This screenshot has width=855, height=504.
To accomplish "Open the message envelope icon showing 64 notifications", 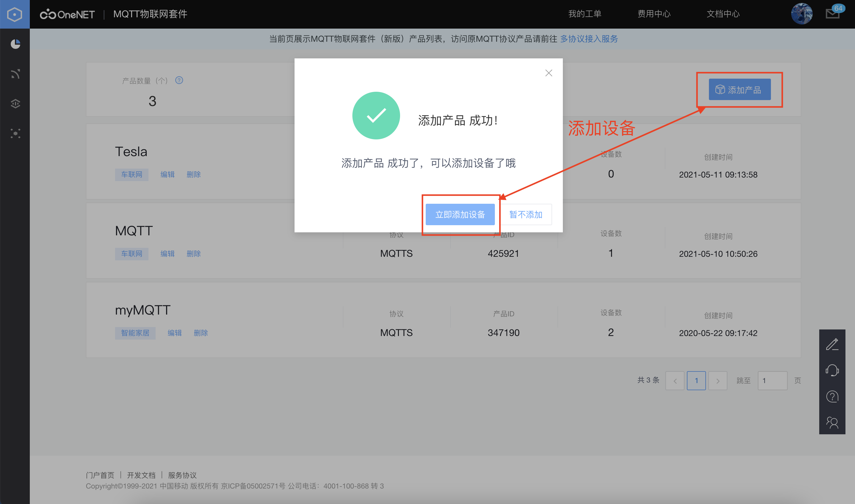I will pos(832,14).
